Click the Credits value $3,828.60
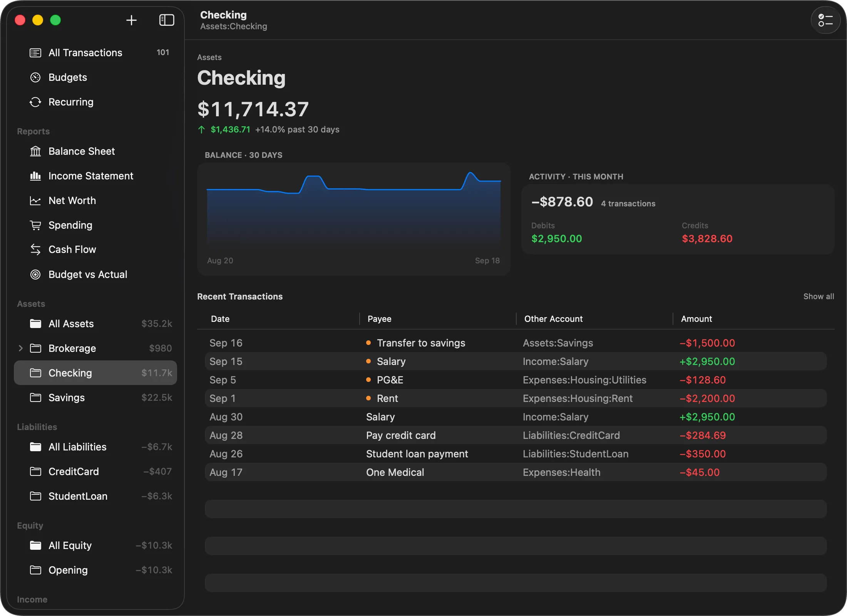 [x=707, y=239]
